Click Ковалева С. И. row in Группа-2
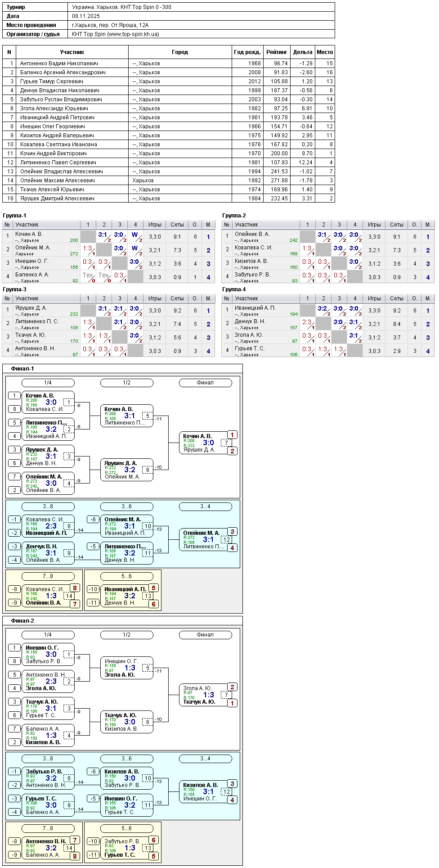 click(328, 250)
